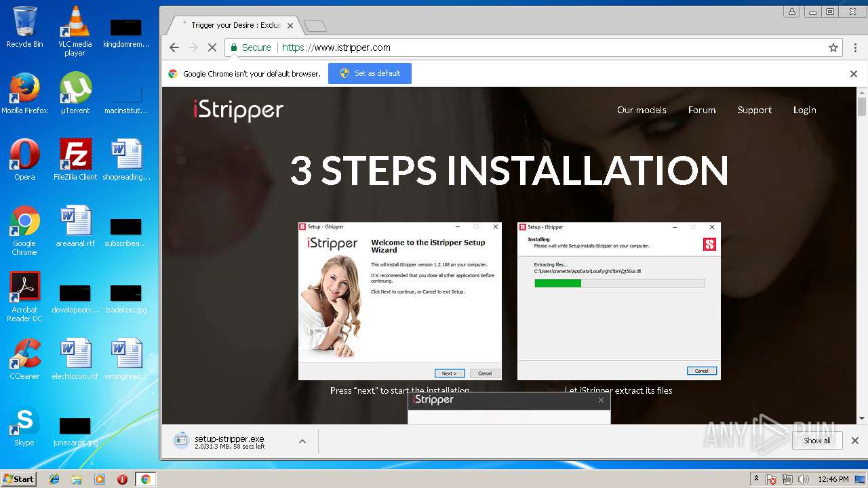The image size is (868, 488).
Task: Click the Welcome wizard installation screenshot
Action: 400,301
